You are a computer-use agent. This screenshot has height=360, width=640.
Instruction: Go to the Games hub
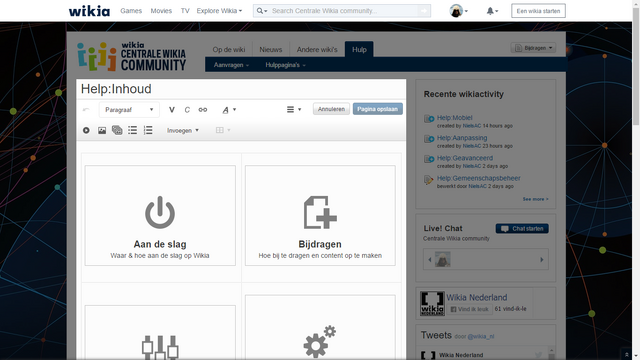coord(131,11)
